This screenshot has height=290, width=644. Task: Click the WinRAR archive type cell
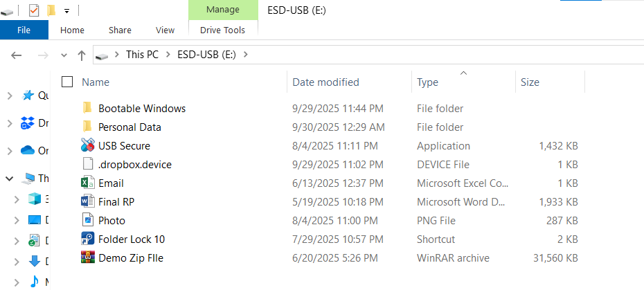tap(453, 258)
